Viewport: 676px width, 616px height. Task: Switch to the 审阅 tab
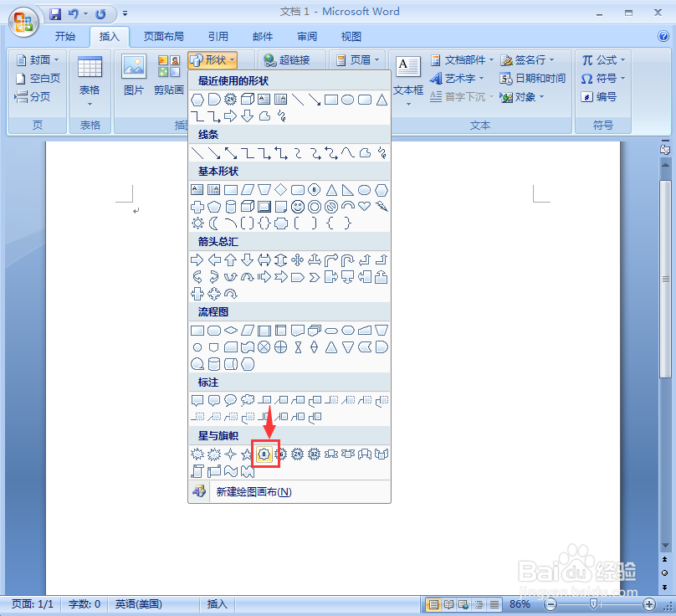(307, 36)
